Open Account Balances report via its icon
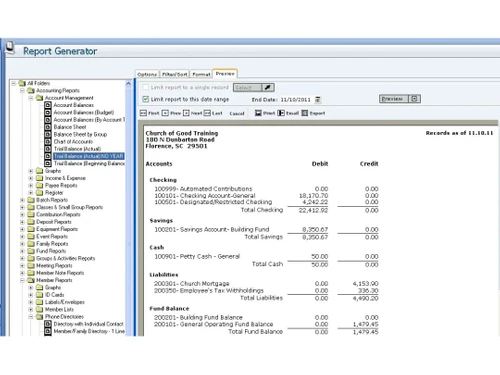500x375 pixels. (48, 105)
